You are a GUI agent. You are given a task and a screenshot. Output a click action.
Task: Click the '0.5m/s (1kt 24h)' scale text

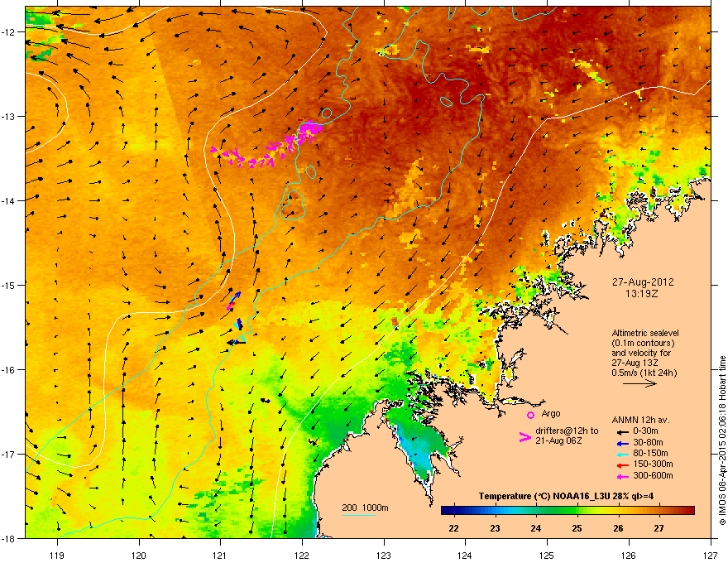coord(644,373)
